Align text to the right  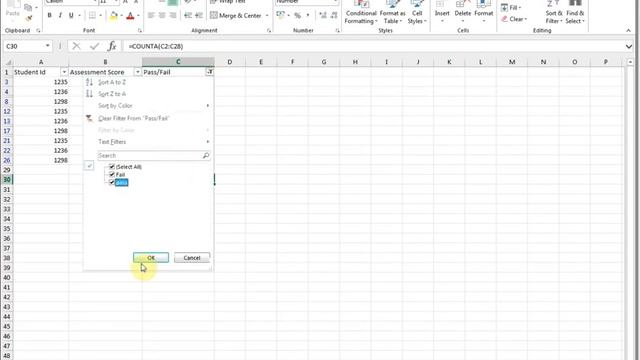click(x=173, y=15)
